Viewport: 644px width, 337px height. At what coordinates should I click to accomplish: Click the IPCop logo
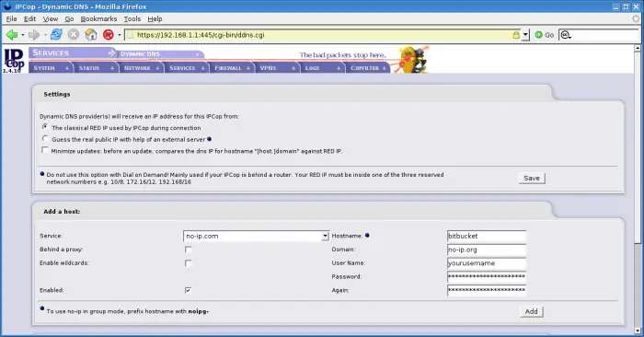(x=14, y=61)
